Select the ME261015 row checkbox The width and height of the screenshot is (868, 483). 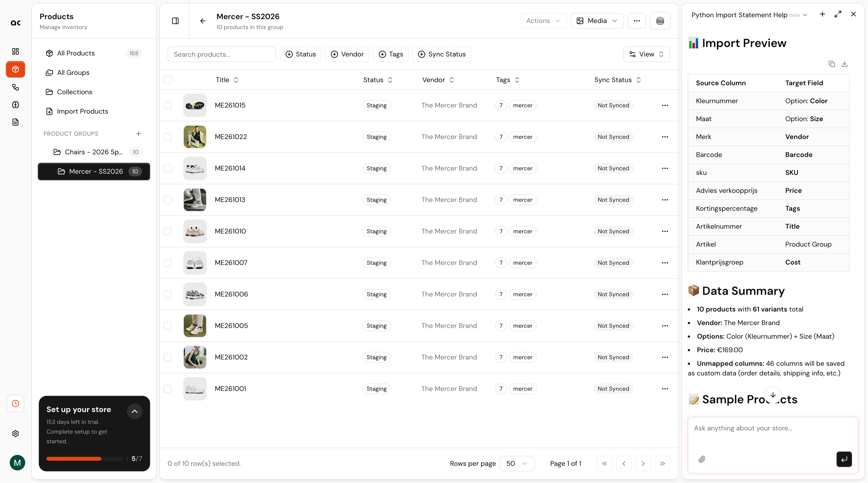point(167,106)
